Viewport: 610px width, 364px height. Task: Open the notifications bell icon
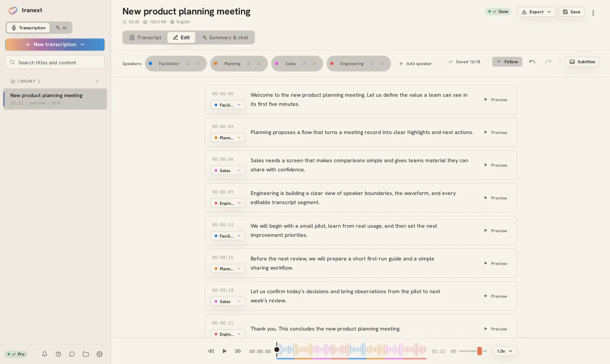pos(45,354)
